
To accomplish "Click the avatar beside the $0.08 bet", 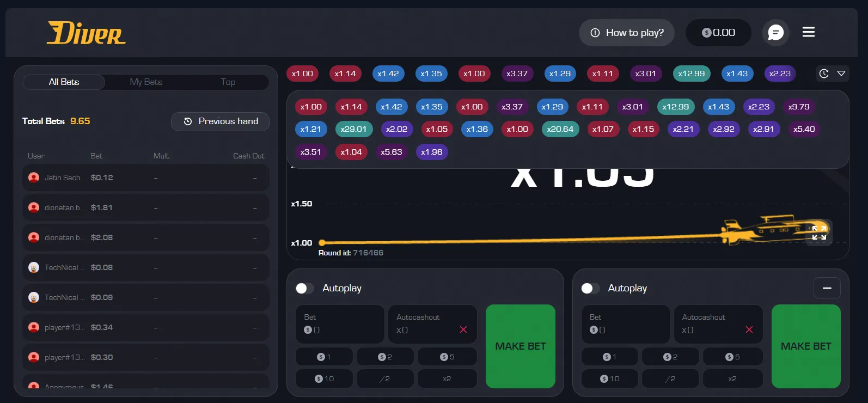I will [x=34, y=267].
